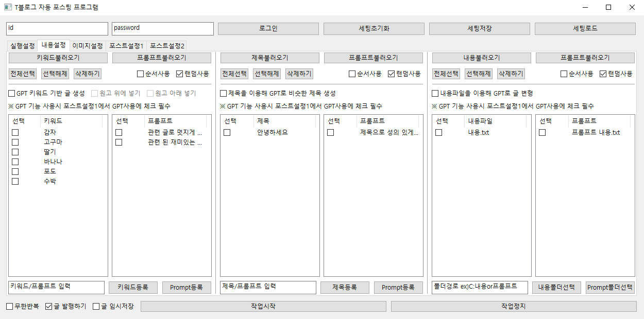This screenshot has height=319, width=644.
Task: Enable GPT 키워드 기반 글 생성 checkbox
Action: (12, 94)
